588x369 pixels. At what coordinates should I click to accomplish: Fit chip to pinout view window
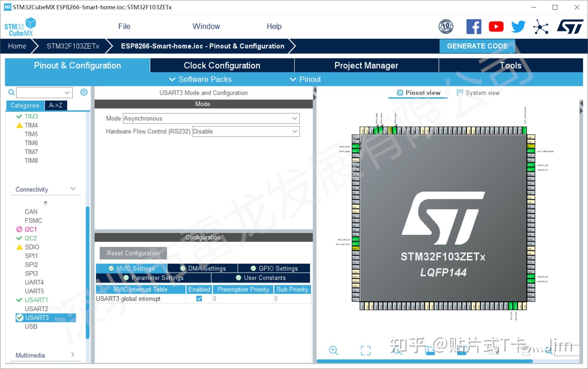tap(365, 350)
